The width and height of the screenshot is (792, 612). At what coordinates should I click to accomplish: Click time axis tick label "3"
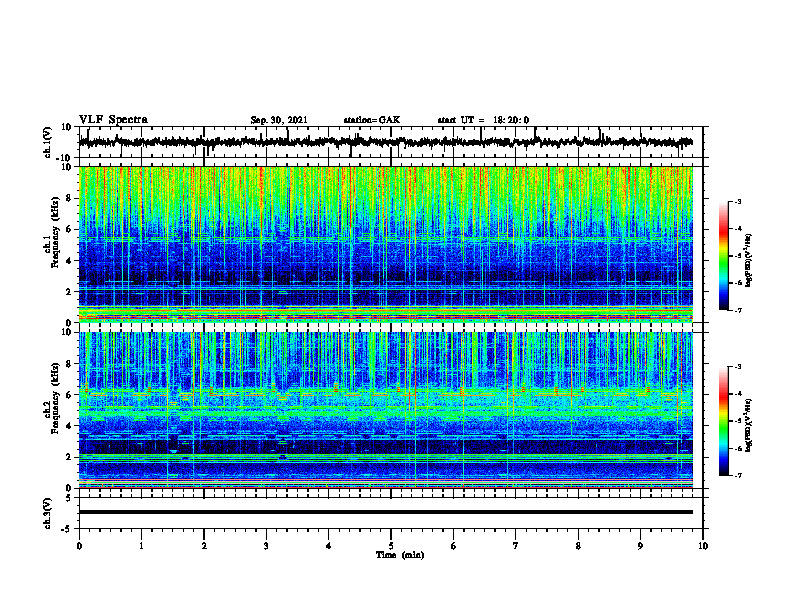pos(266,546)
